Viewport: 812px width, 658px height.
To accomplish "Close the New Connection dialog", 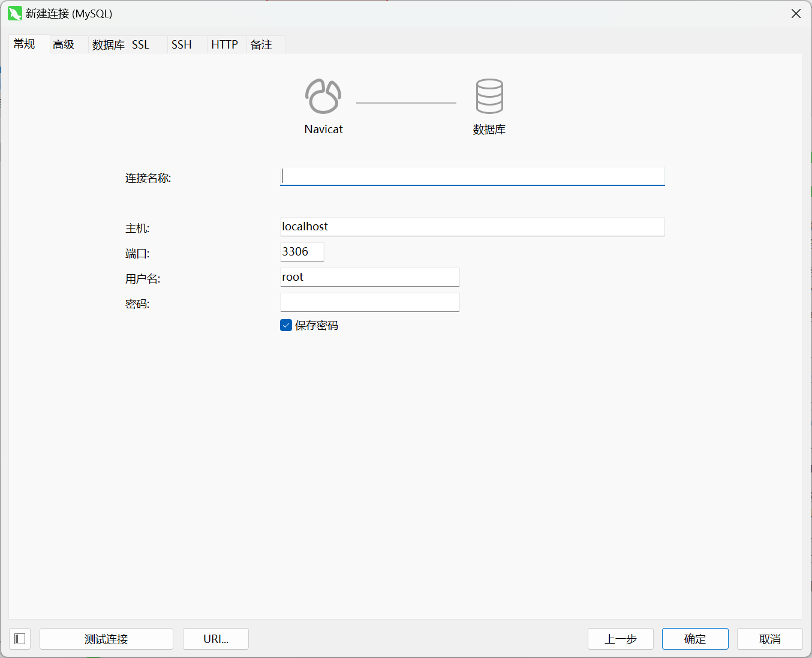I will coord(796,13).
